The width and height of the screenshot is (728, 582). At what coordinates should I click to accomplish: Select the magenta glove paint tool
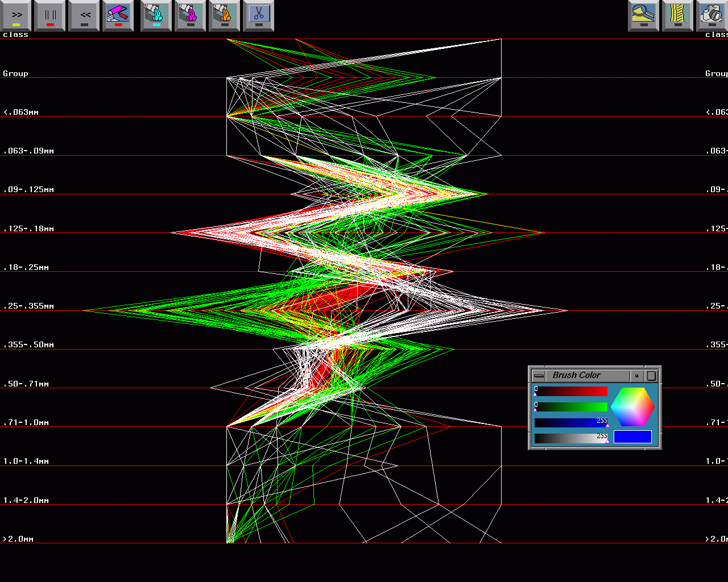pos(191,15)
